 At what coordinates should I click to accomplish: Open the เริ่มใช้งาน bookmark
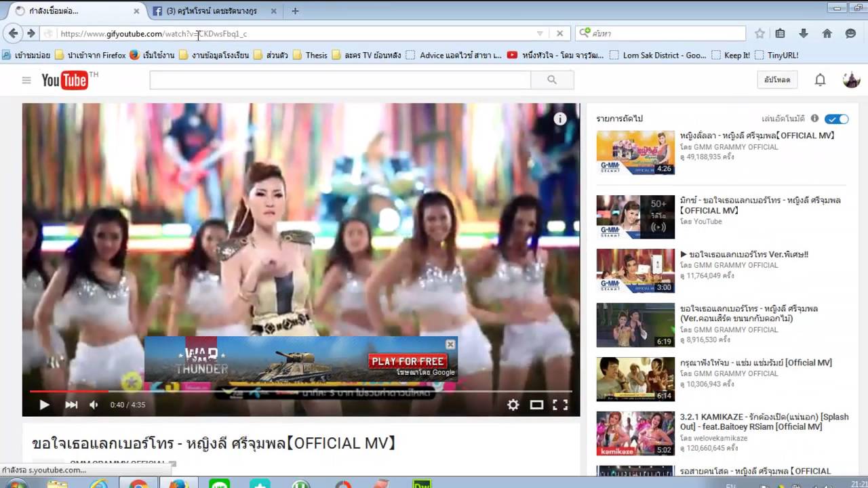click(151, 55)
